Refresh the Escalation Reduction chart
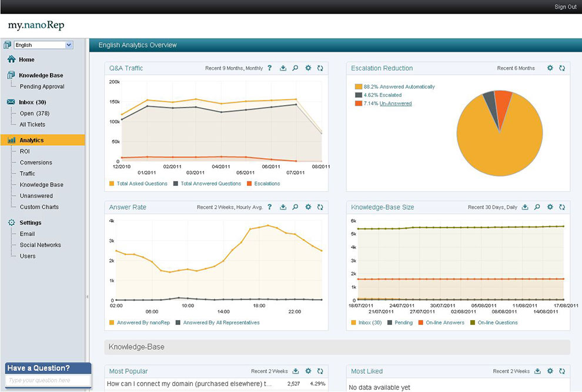 pos(562,68)
